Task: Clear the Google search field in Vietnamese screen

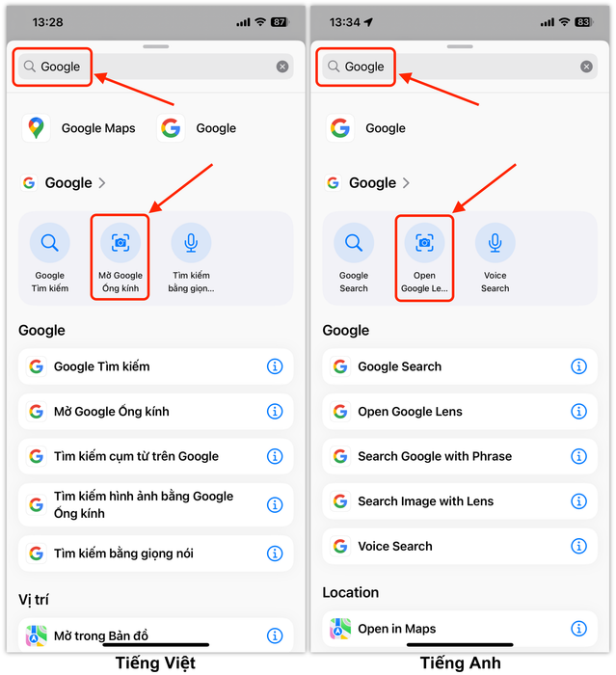Action: (282, 67)
